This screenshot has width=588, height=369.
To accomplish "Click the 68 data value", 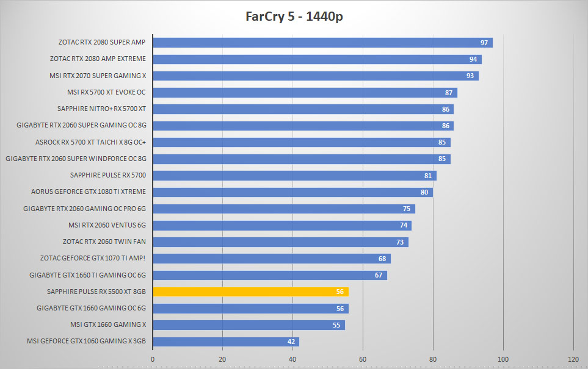I will (x=382, y=259).
